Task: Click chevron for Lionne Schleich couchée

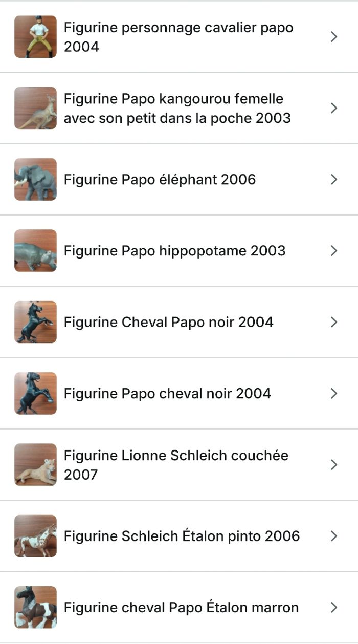Action: pyautogui.click(x=334, y=464)
